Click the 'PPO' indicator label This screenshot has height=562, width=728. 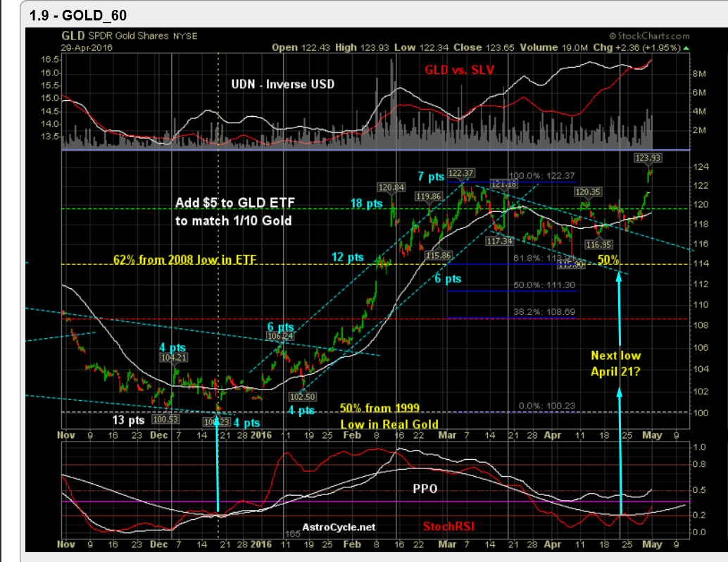(x=425, y=489)
